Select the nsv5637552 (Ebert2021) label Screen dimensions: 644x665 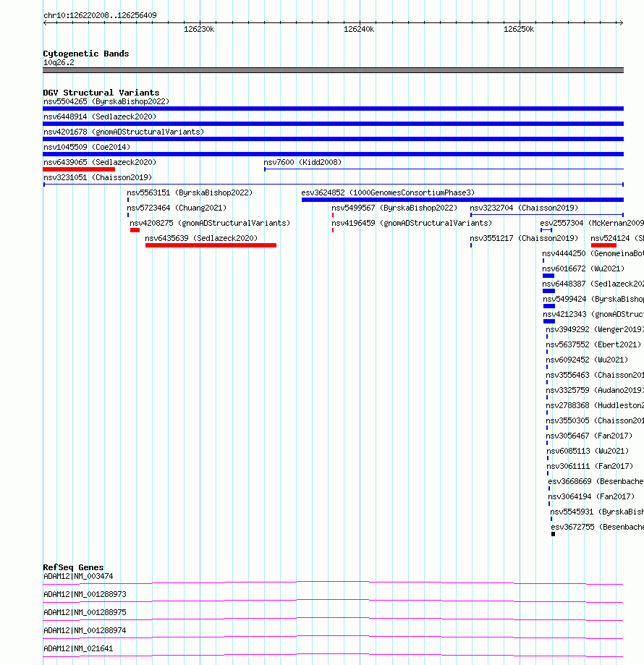coord(593,344)
